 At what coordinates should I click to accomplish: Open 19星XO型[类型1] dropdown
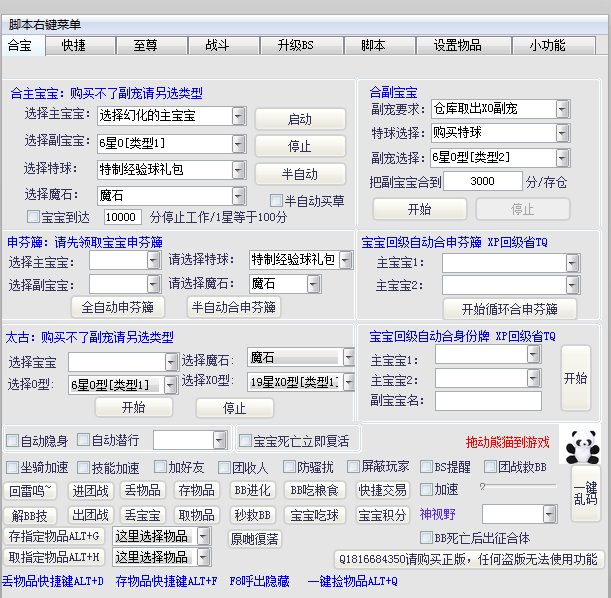(x=349, y=382)
